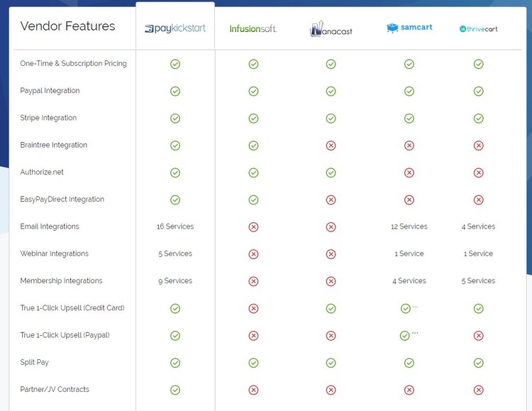
Task: Click ThriveCart "4 Services" email value
Action: pyautogui.click(x=478, y=226)
